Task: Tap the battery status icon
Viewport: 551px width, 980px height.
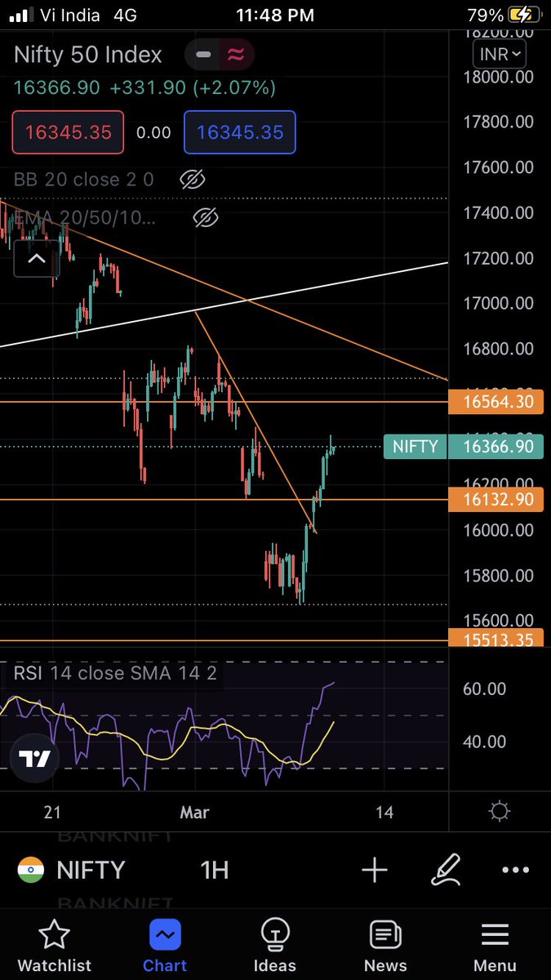Action: pyautogui.click(x=522, y=15)
